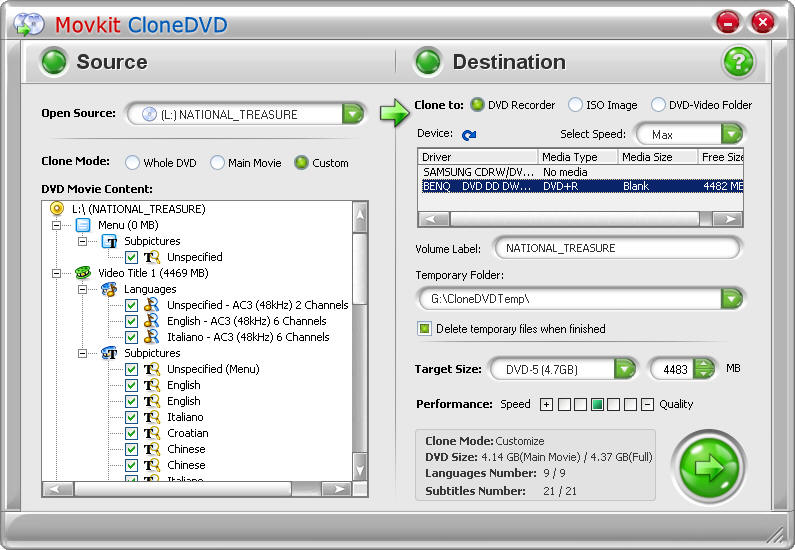
Task: Click the big green Start clone arrow button
Action: click(x=709, y=467)
